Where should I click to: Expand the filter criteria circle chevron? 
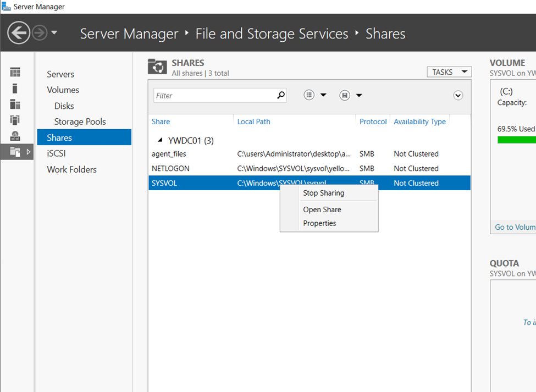[x=458, y=95]
